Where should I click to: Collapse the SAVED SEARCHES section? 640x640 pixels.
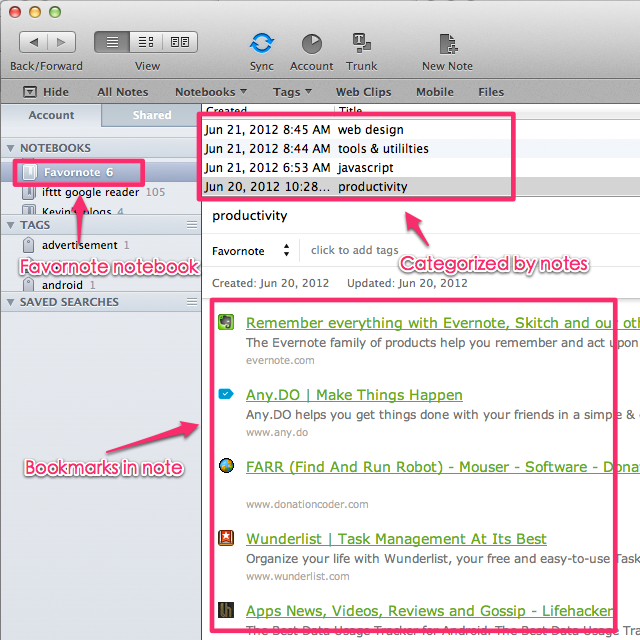tap(11, 302)
